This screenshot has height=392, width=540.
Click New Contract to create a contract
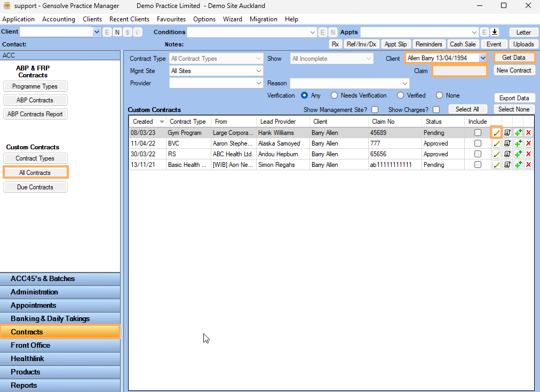514,70
